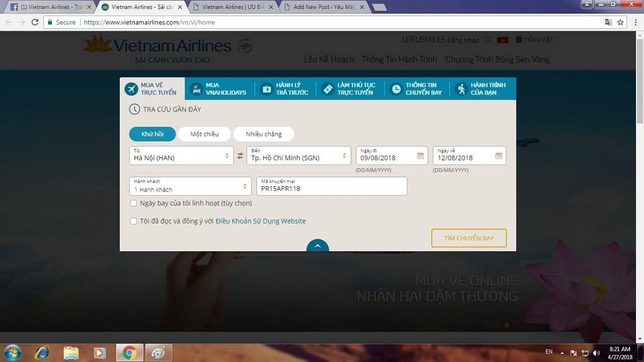Reload the current page
Image resolution: width=644 pixels, height=362 pixels.
(x=35, y=22)
